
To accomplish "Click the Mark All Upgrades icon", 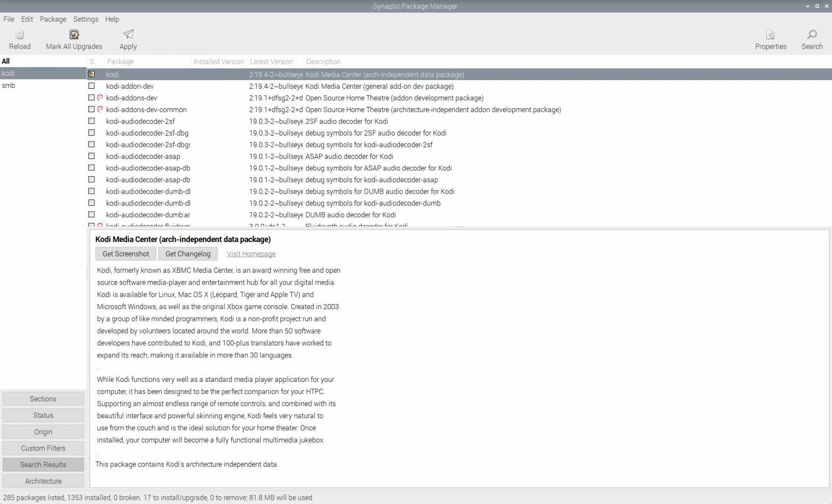I will (x=74, y=34).
